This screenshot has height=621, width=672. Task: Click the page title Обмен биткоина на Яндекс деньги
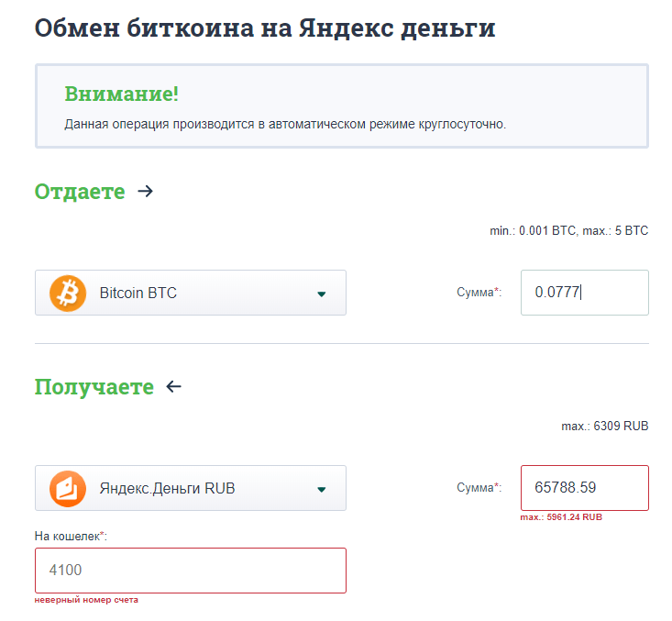coord(265,28)
